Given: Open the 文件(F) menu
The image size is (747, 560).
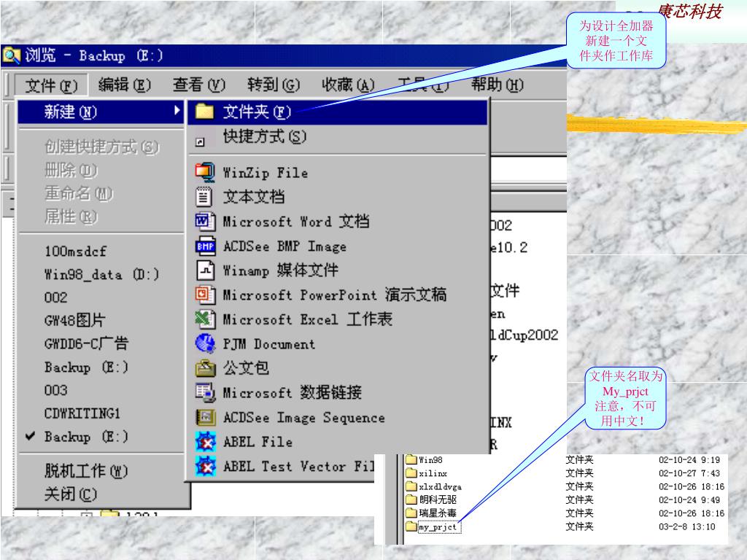Looking at the screenshot, I should point(51,86).
